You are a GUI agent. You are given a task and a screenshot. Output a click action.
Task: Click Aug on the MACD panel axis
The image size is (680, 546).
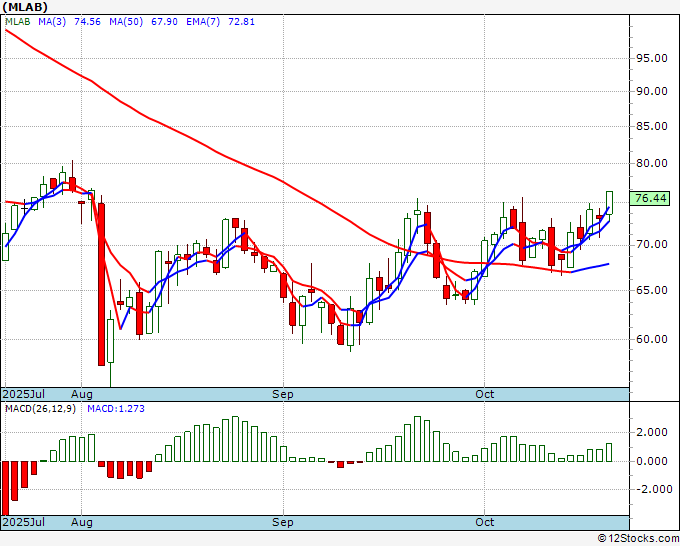coord(82,522)
